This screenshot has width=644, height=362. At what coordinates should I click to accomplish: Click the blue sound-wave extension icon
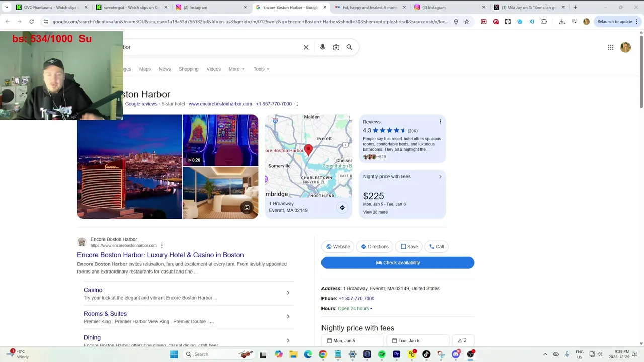pos(532,22)
